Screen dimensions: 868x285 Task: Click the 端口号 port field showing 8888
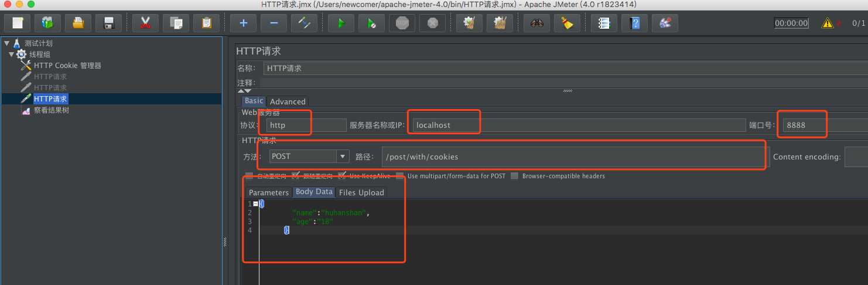coord(826,125)
